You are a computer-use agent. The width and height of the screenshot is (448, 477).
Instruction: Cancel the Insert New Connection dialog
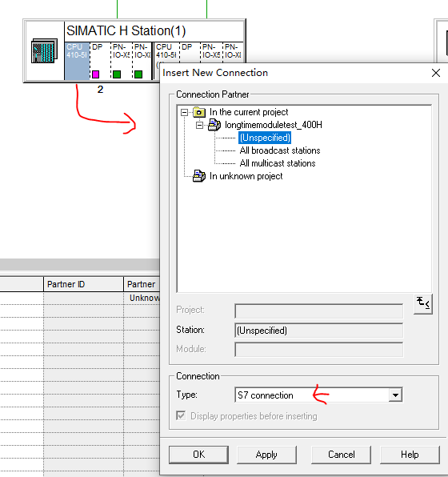(x=342, y=455)
